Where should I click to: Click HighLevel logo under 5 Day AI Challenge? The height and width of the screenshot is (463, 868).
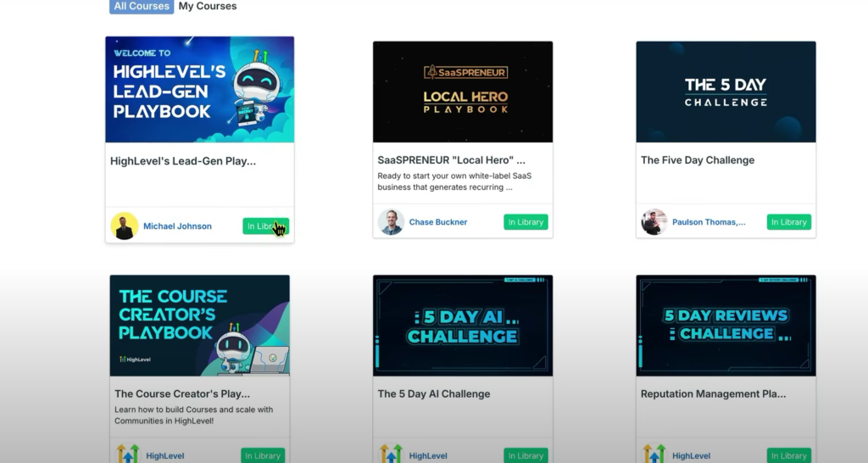392,455
